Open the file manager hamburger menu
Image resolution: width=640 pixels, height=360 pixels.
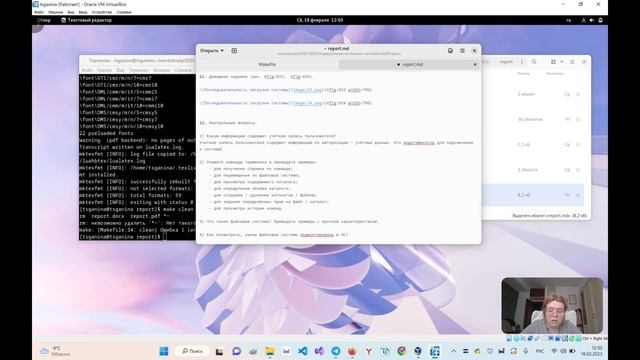click(x=572, y=62)
